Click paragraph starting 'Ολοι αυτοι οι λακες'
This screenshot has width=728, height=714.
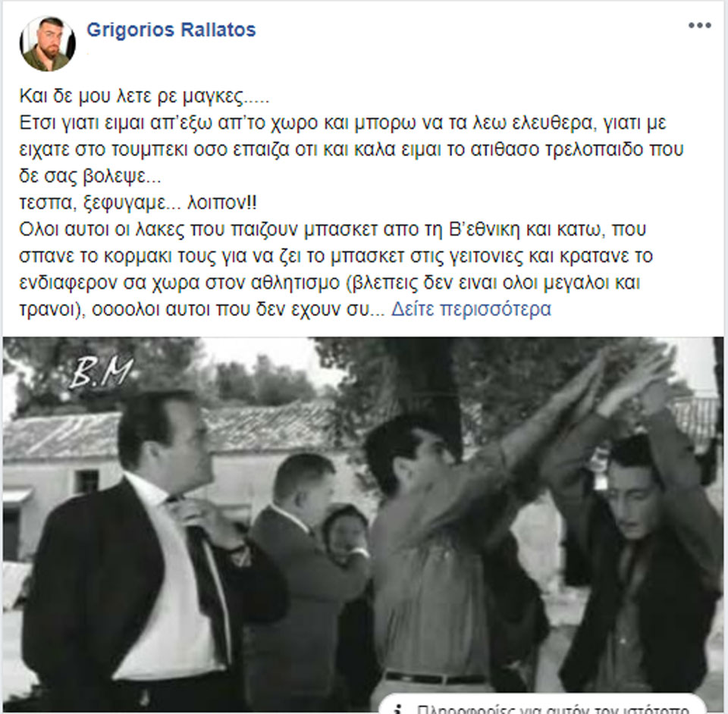336,269
